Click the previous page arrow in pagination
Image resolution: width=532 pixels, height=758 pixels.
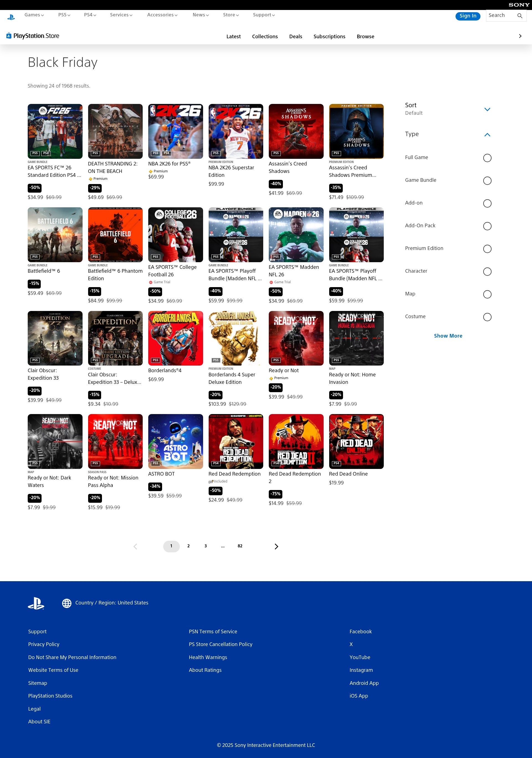[x=135, y=546]
